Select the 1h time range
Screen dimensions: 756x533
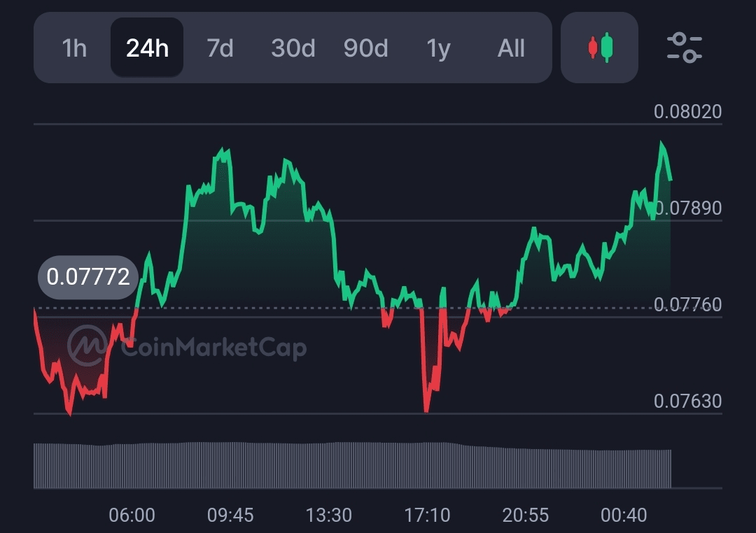74,48
